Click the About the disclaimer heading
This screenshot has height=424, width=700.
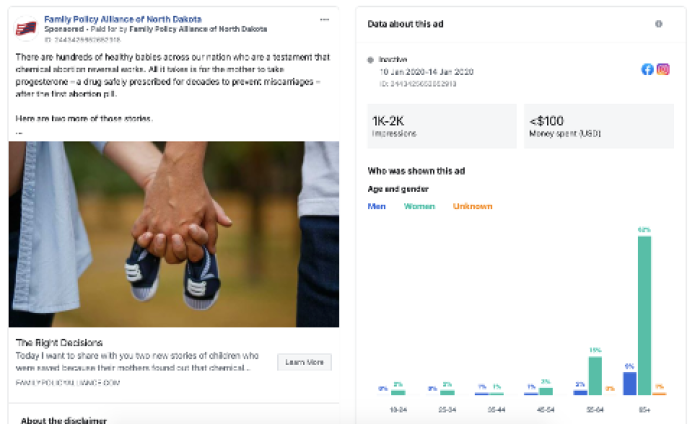[64, 420]
